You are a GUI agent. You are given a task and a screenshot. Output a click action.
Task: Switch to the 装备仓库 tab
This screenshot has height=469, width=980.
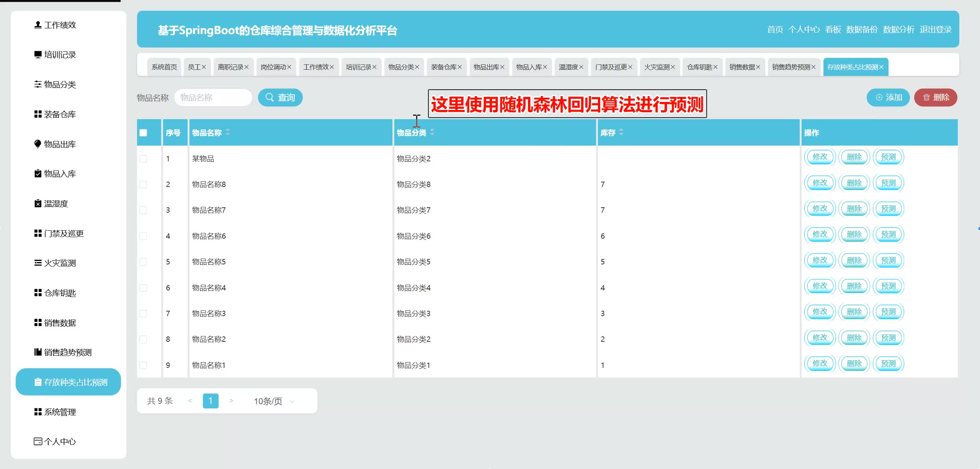click(x=444, y=67)
